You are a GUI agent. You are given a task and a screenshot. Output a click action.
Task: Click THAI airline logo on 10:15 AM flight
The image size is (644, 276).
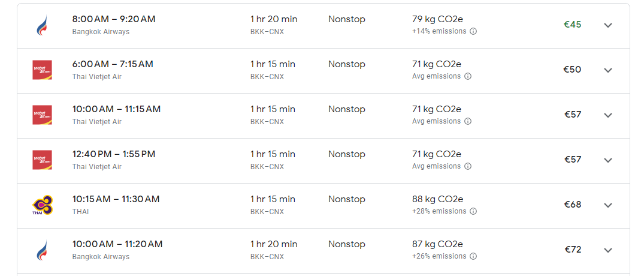tap(42, 205)
